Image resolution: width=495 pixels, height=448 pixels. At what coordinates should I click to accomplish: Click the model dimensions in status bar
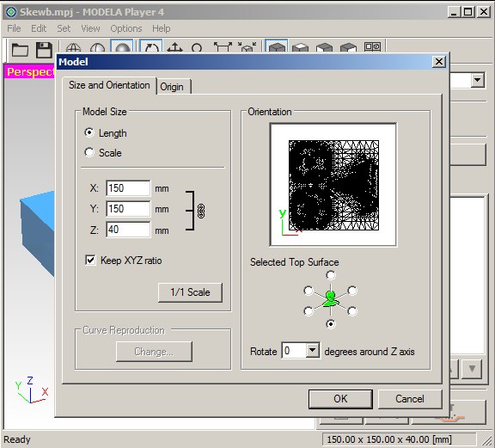point(389,439)
